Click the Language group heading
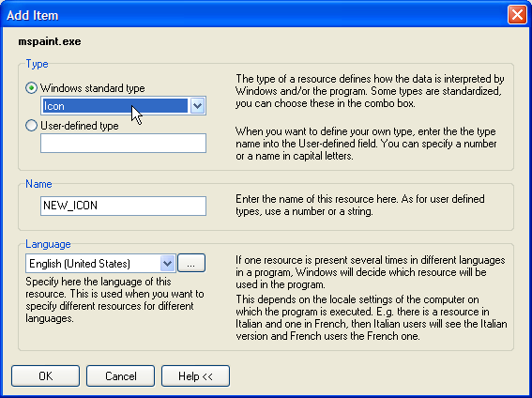This screenshot has width=532, height=398. click(48, 244)
